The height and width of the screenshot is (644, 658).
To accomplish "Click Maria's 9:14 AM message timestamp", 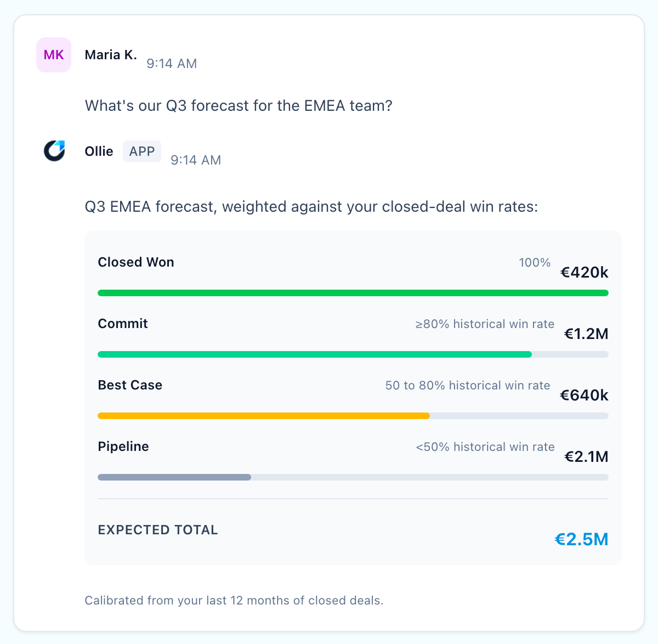I will point(172,64).
